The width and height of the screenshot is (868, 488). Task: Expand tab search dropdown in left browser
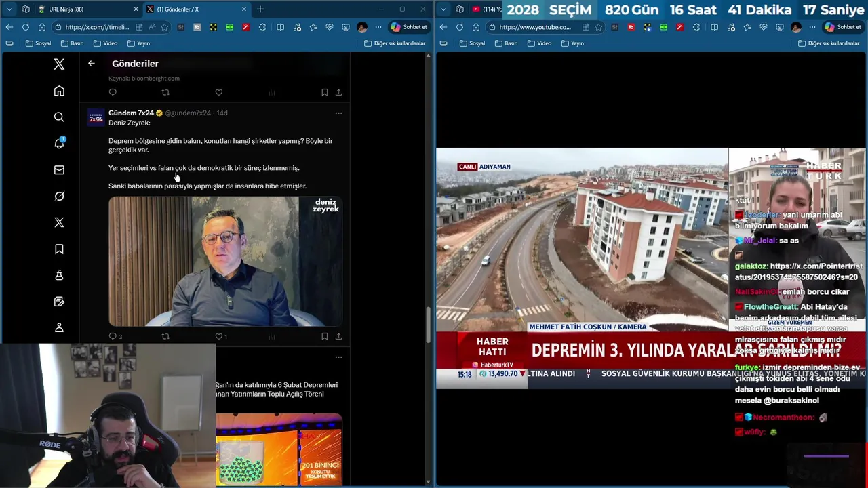tap(9, 9)
